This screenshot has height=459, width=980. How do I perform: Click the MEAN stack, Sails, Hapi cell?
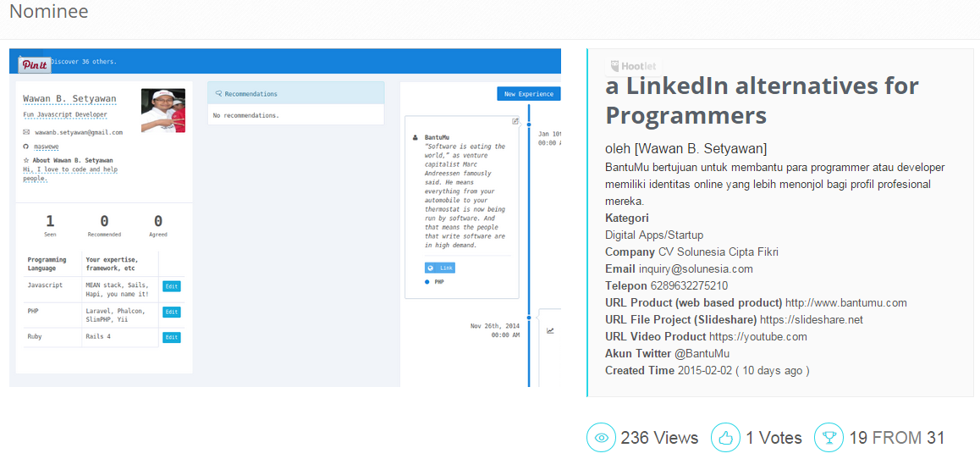(120, 289)
